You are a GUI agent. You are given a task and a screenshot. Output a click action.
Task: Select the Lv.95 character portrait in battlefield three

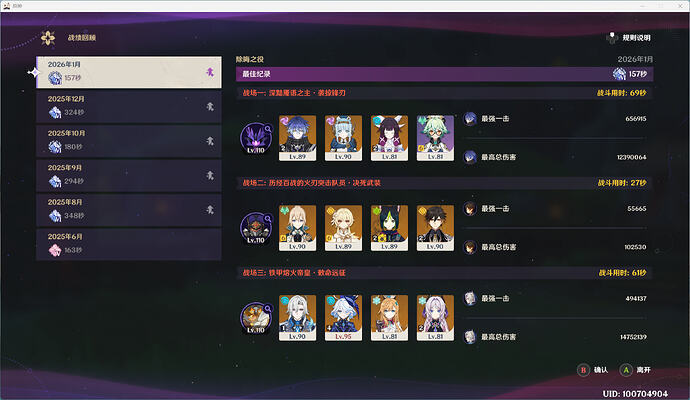pos(343,318)
